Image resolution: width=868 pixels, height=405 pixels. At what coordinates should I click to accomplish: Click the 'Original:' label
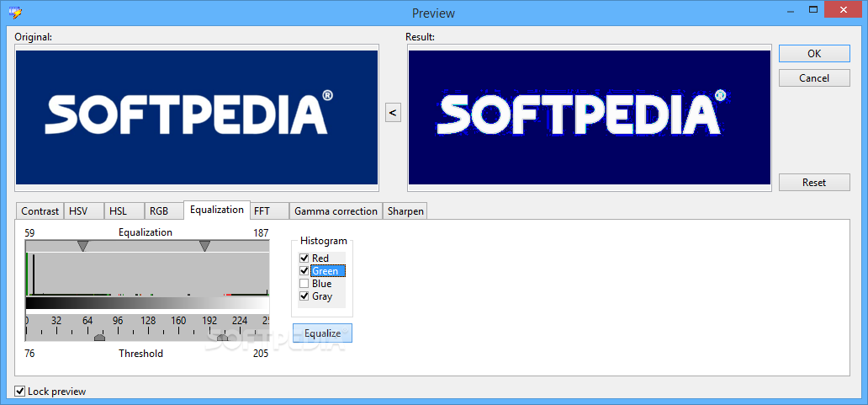(33, 37)
